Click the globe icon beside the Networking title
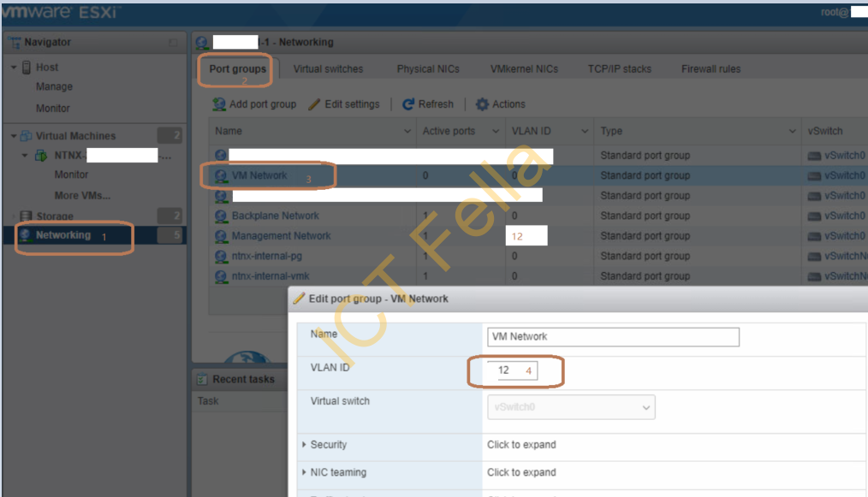 tap(202, 43)
